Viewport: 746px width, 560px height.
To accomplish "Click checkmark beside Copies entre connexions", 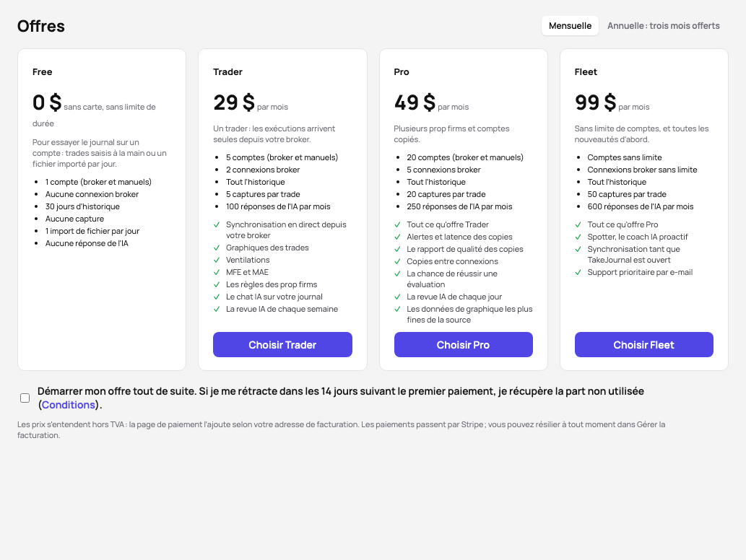I will [x=398, y=262].
